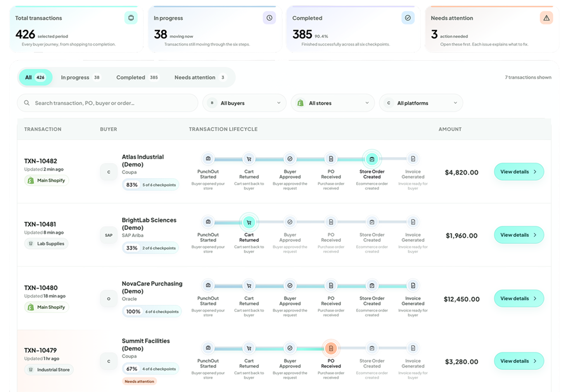This screenshot has height=392, width=567.
Task: Click the Oracle buyer badge for NovaCare Purchasing
Action: coord(109,299)
